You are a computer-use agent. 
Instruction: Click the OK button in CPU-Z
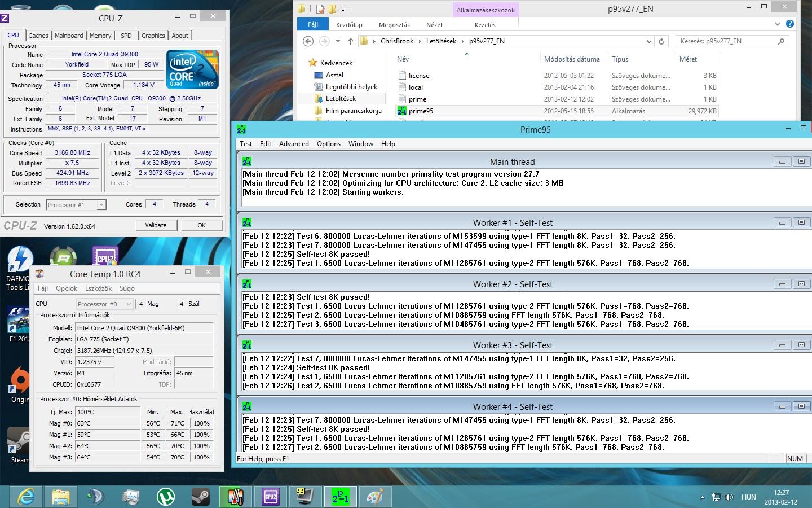(201, 225)
